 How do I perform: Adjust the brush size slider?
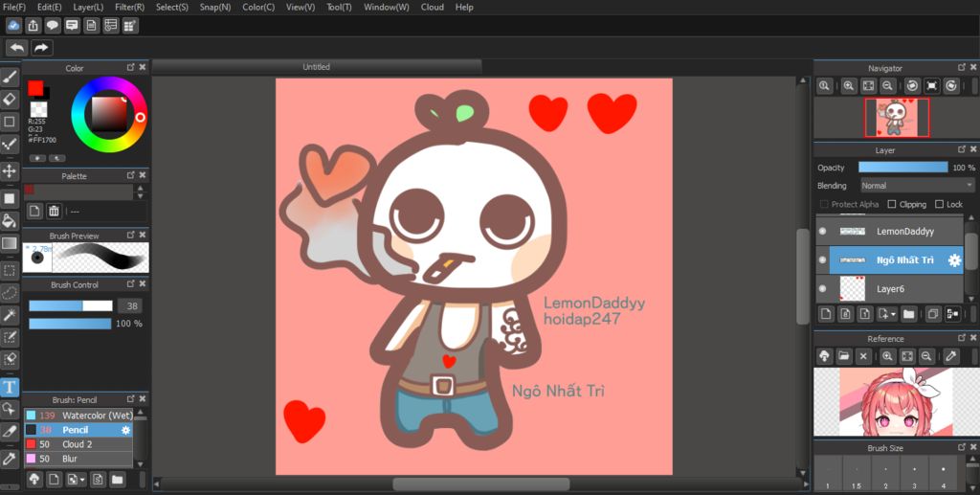[x=71, y=305]
